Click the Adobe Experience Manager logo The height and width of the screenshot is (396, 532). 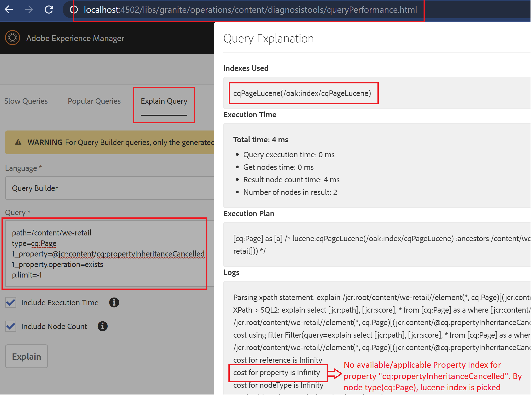tap(12, 38)
